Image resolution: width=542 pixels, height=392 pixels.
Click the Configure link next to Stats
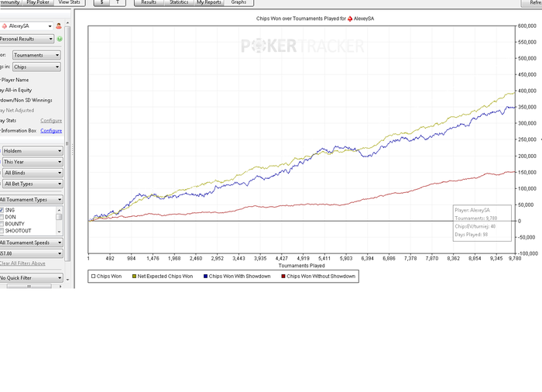pos(51,120)
